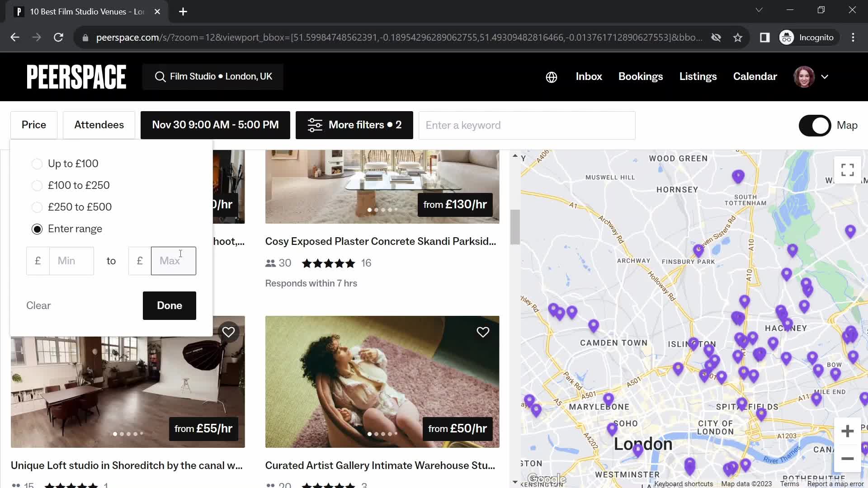Click the Cosy Exposed Plaster studio thumbnail
The image size is (868, 488).
pos(382,186)
